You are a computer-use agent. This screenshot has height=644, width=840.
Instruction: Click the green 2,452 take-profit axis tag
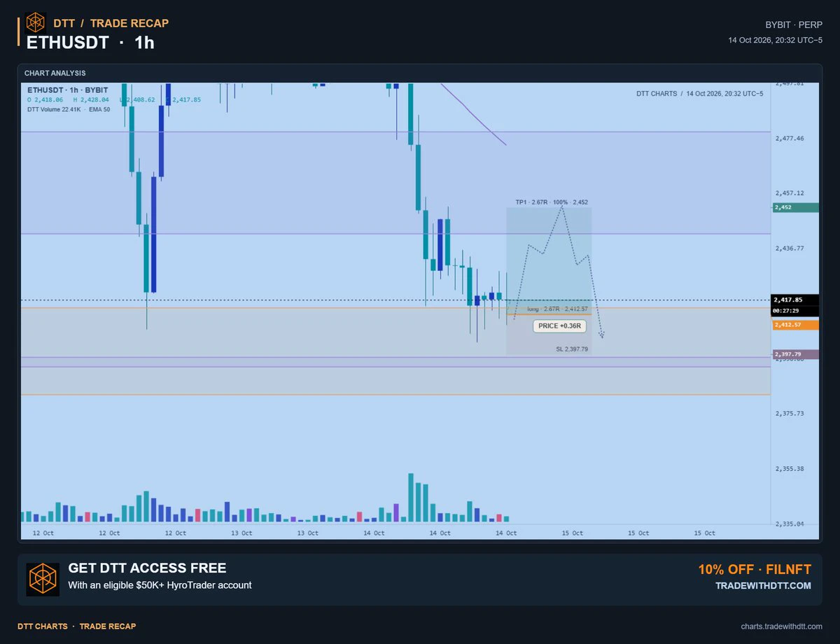795,207
